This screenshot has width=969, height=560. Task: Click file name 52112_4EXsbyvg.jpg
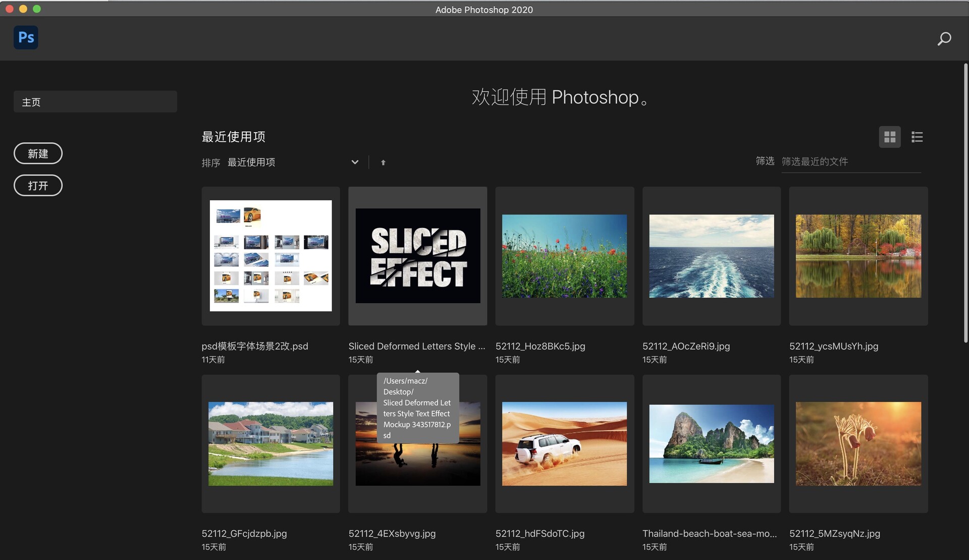(392, 533)
